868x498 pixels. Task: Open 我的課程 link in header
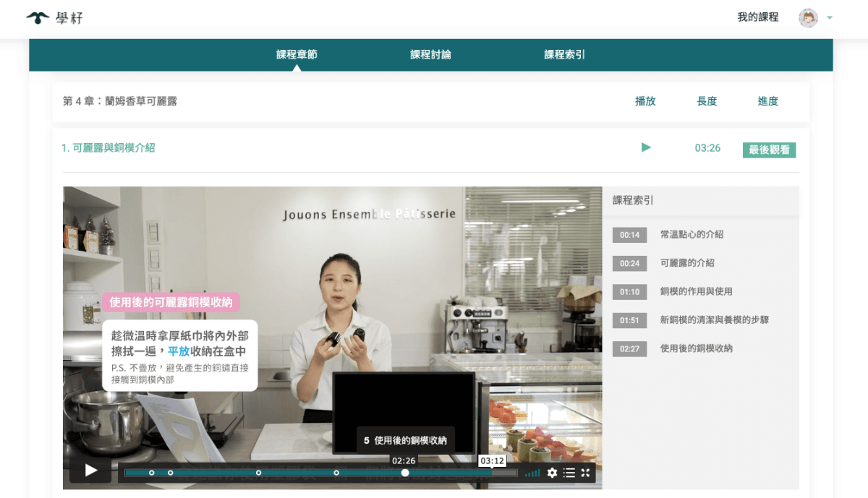tap(757, 17)
